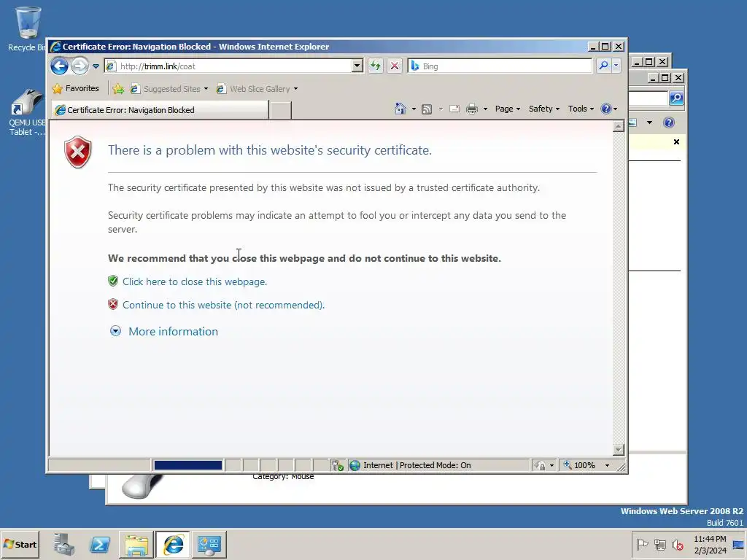The image size is (747, 560).
Task: Open the Recycle Bin desktop icon
Action: tap(27, 29)
